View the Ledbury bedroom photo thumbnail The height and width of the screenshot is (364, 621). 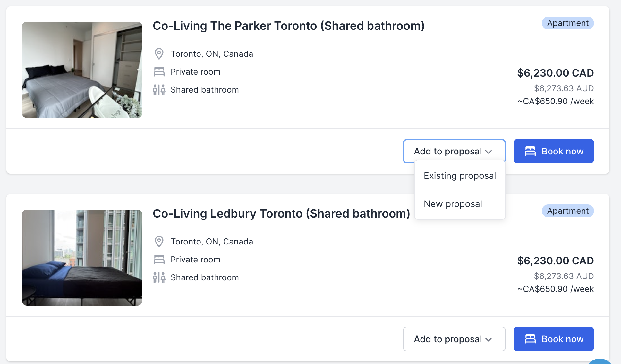82,258
